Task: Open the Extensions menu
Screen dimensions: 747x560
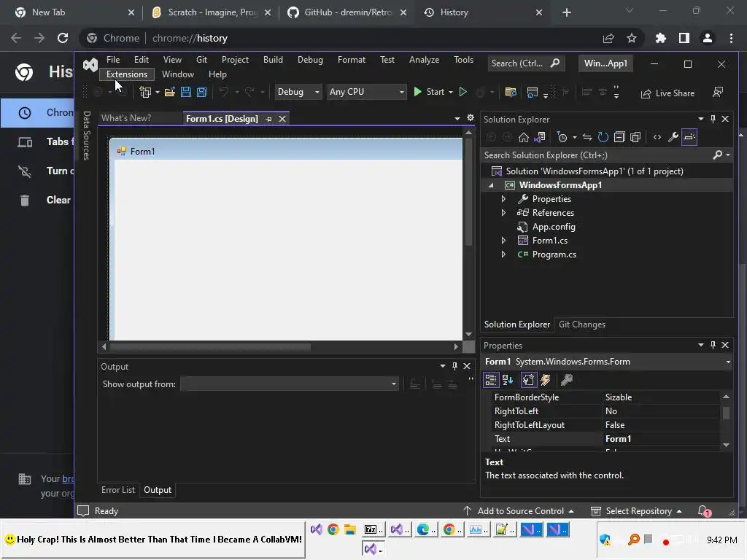Action: point(127,74)
